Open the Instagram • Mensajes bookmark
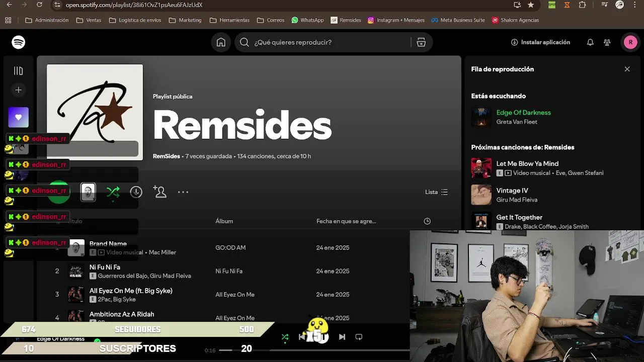This screenshot has height=362, width=644. point(396,20)
